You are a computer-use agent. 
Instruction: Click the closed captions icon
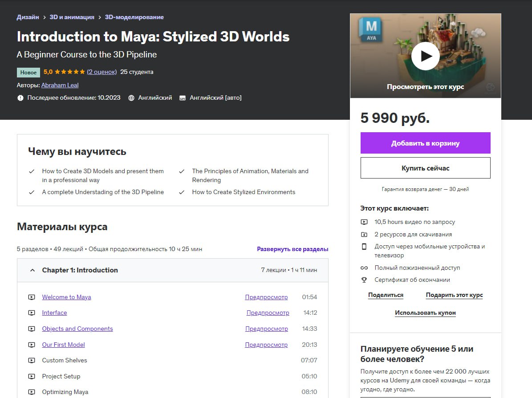pyautogui.click(x=183, y=98)
